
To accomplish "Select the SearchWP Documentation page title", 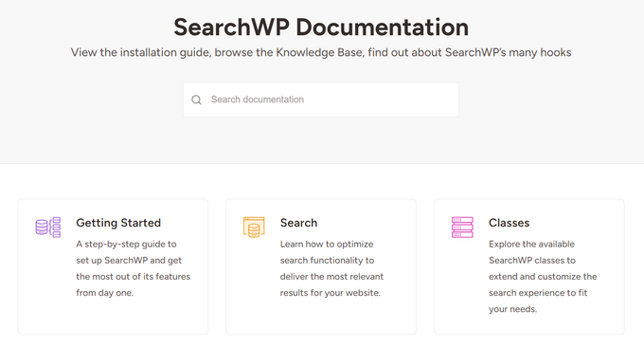I will [321, 27].
